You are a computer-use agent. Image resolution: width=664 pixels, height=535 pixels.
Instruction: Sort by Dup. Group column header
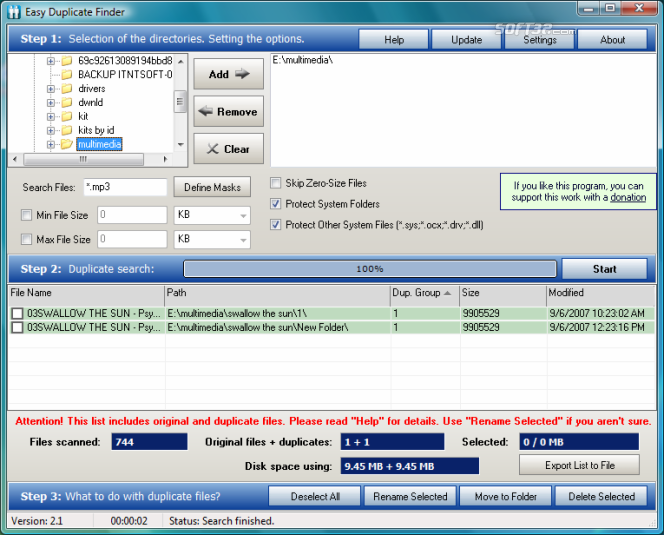(425, 293)
